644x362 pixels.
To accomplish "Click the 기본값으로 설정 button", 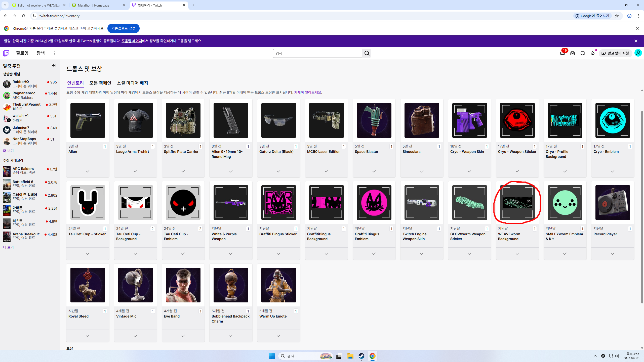I will point(123,28).
